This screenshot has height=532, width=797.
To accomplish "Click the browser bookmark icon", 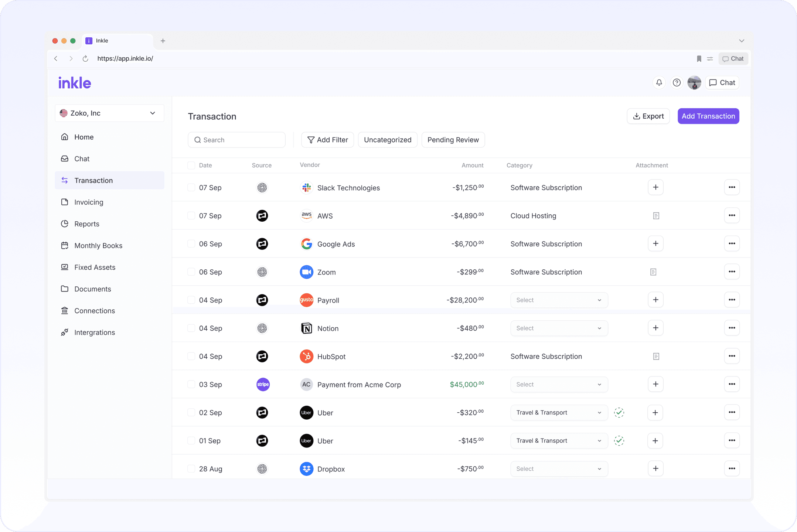I will point(699,59).
